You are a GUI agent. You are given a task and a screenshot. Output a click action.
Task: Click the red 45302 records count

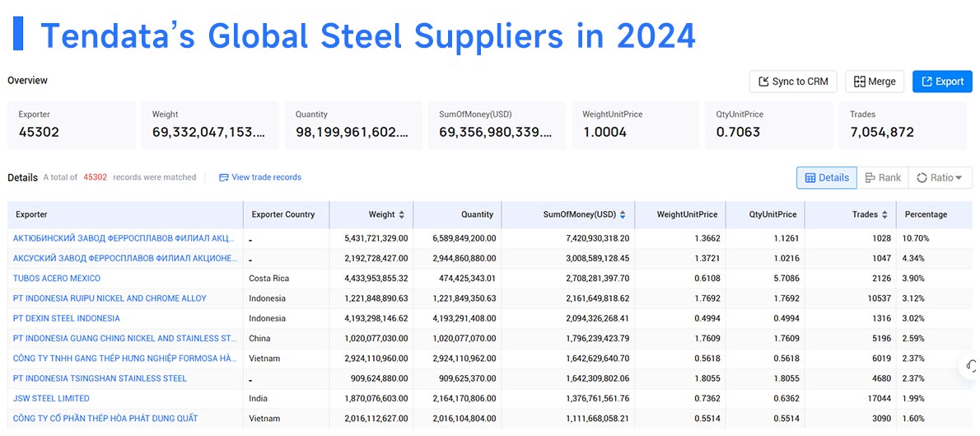95,177
